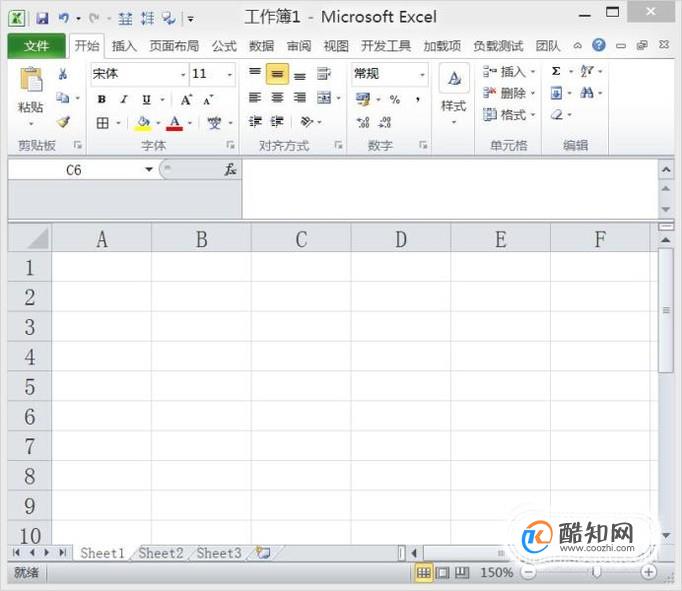Switch to Normal view in status bar
Screen dimensions: 682x591
[x=423, y=572]
